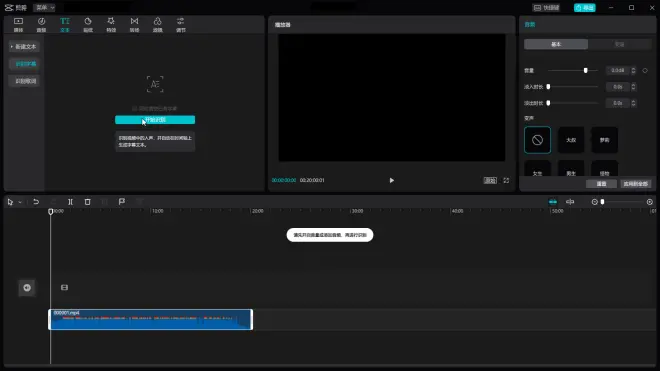Click the volume (音量) slider handle

[x=585, y=70]
